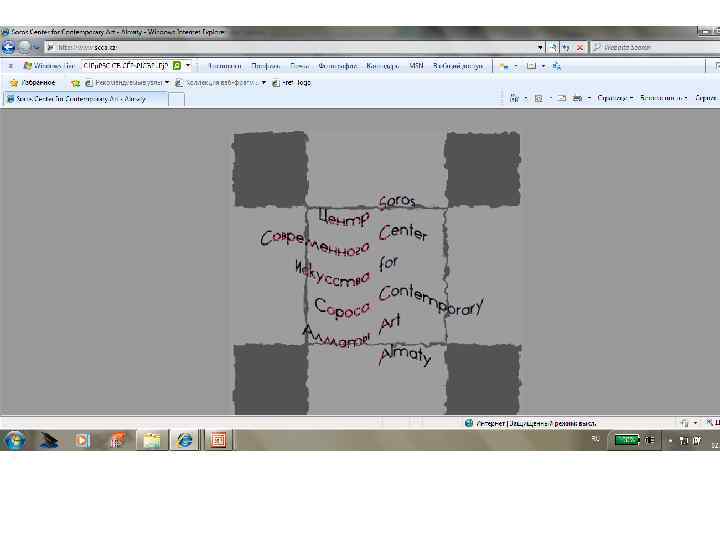720x540 pixels.
Task: Click the bottom-left dark square on page
Action: (x=271, y=379)
